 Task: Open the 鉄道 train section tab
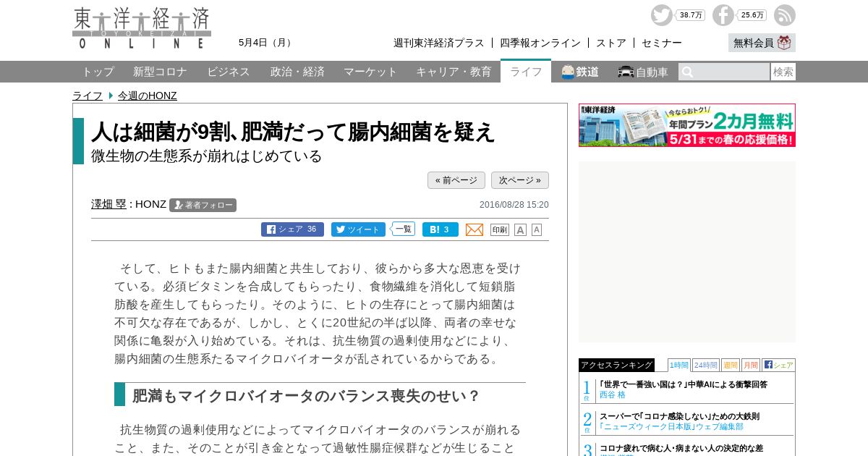(x=580, y=72)
